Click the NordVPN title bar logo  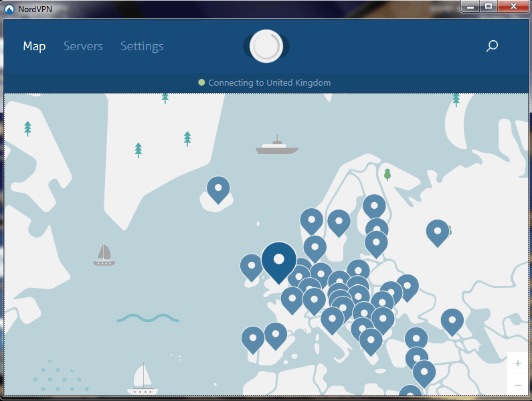(x=9, y=9)
